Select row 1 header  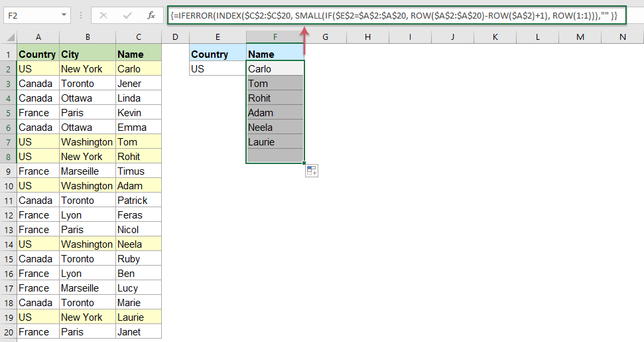8,54
